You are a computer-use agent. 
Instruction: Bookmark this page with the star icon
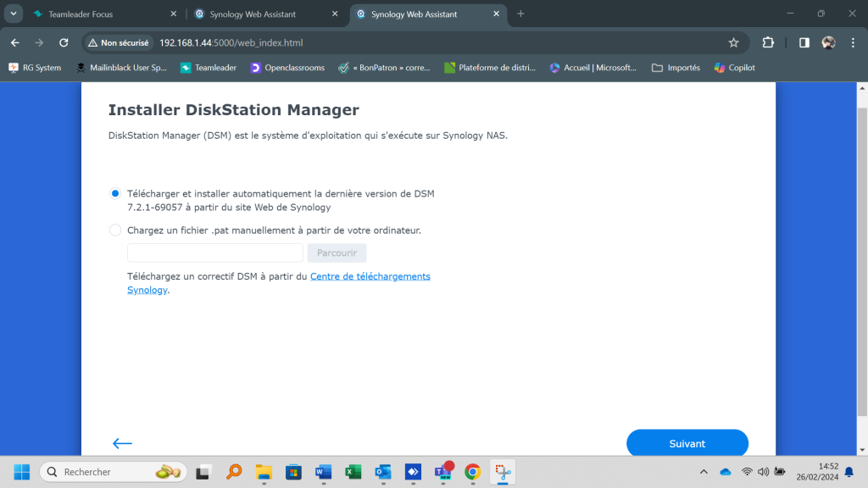[x=733, y=42]
